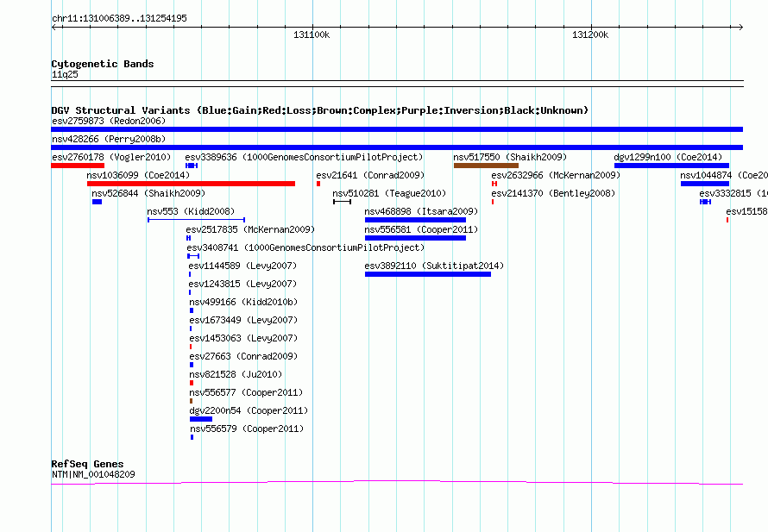
Task: Open dgv1299n100 (Coe2014) variant label
Action: click(668, 157)
